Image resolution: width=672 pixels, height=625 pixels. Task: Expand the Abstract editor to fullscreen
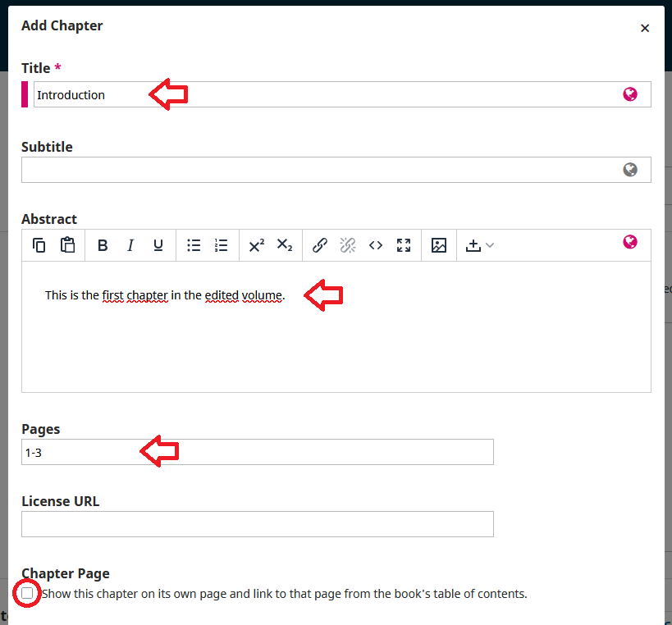pos(403,244)
